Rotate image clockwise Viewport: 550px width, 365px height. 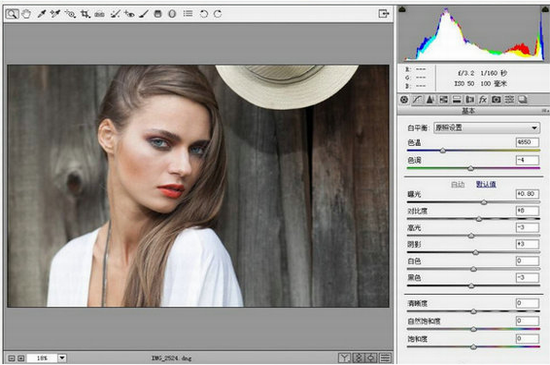(x=218, y=14)
